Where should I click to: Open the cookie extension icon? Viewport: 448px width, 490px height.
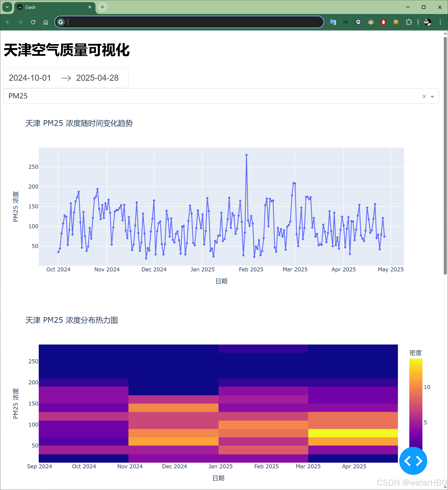[396, 22]
